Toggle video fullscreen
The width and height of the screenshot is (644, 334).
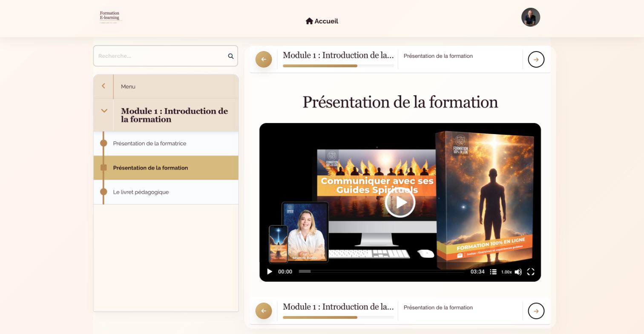click(x=531, y=272)
